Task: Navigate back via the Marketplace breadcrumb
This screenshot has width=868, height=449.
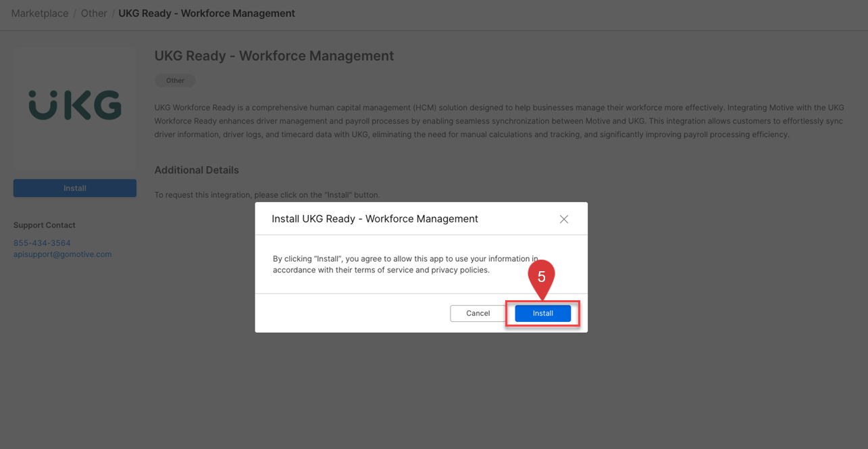Action: (39, 13)
